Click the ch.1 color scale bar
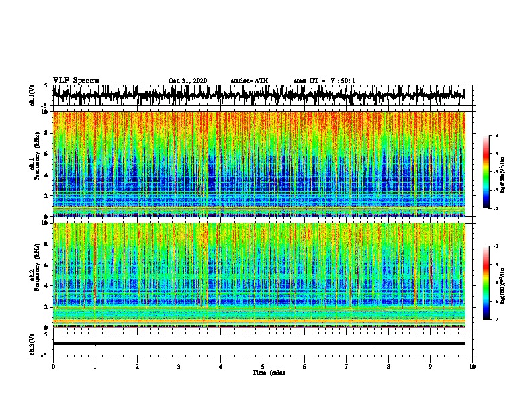The height and width of the screenshot is (411, 532). click(x=486, y=172)
